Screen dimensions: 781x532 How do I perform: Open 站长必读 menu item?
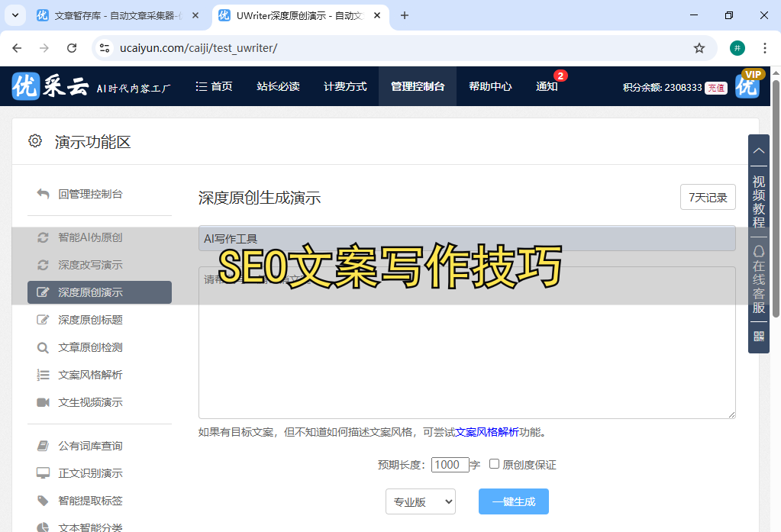pyautogui.click(x=278, y=86)
